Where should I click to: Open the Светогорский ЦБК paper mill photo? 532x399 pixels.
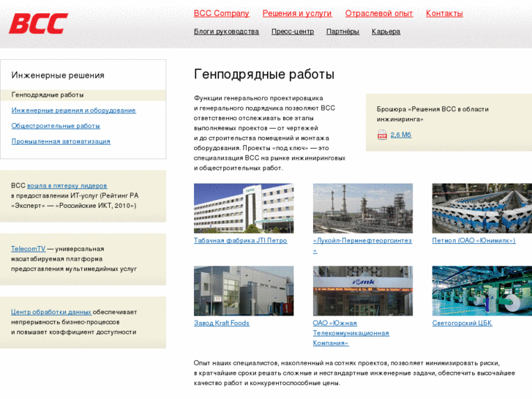click(482, 291)
